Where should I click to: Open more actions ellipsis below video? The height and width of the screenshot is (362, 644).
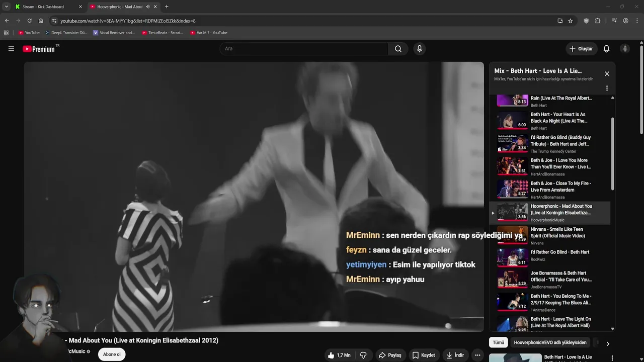coord(477,355)
